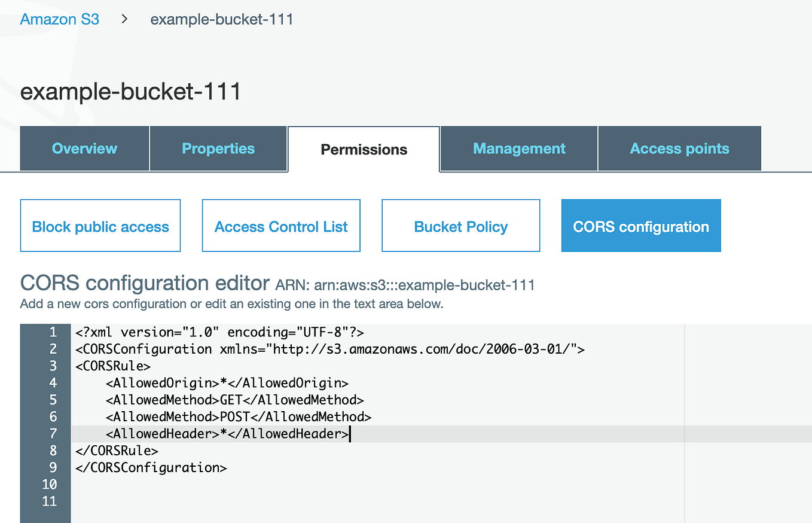This screenshot has height=523, width=812.
Task: Click empty line 11 in the editor
Action: coord(239,501)
